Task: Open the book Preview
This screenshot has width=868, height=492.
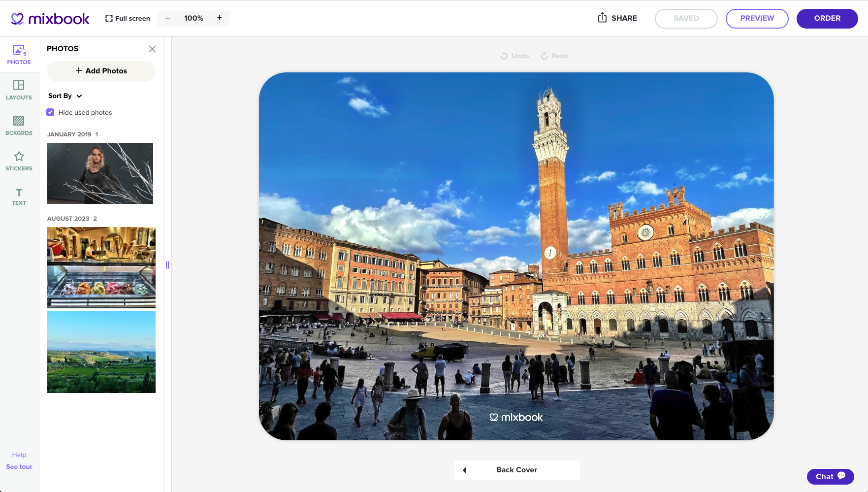Action: [757, 18]
